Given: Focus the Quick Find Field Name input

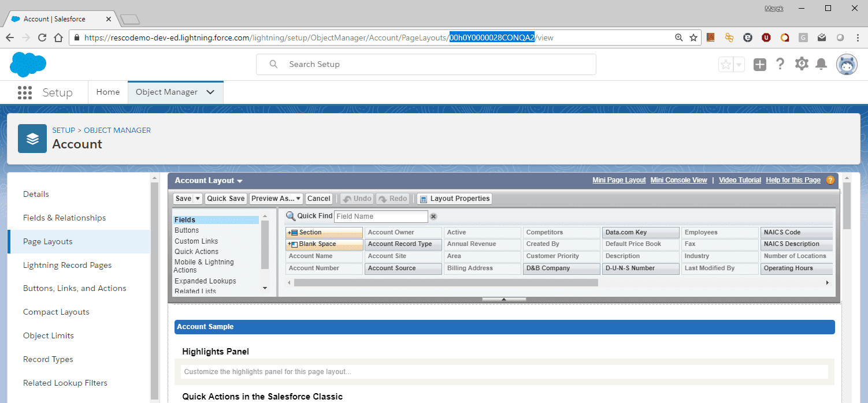Looking at the screenshot, I should coord(381,217).
